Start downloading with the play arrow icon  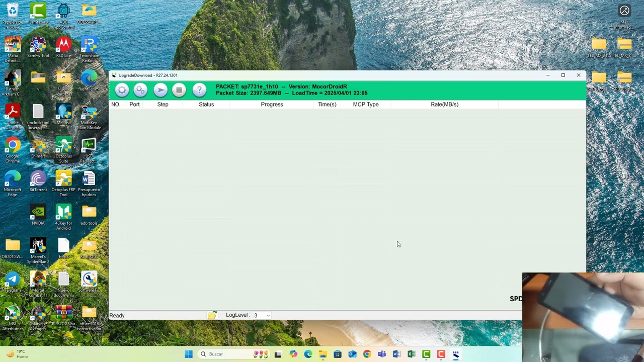[160, 90]
